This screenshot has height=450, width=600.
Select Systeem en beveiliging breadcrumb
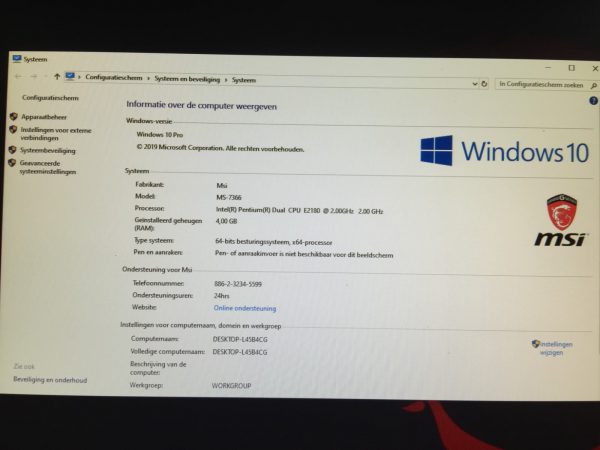pos(187,79)
